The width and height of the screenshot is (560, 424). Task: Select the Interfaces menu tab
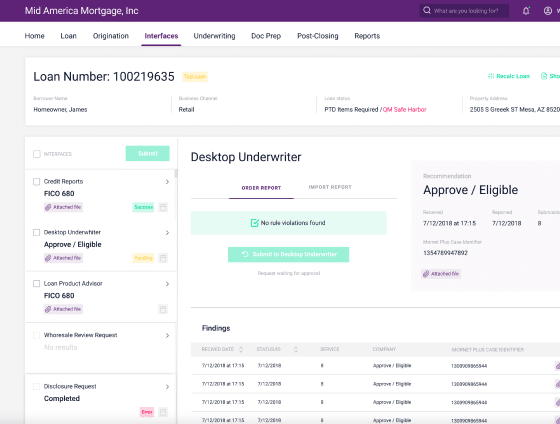coord(161,36)
